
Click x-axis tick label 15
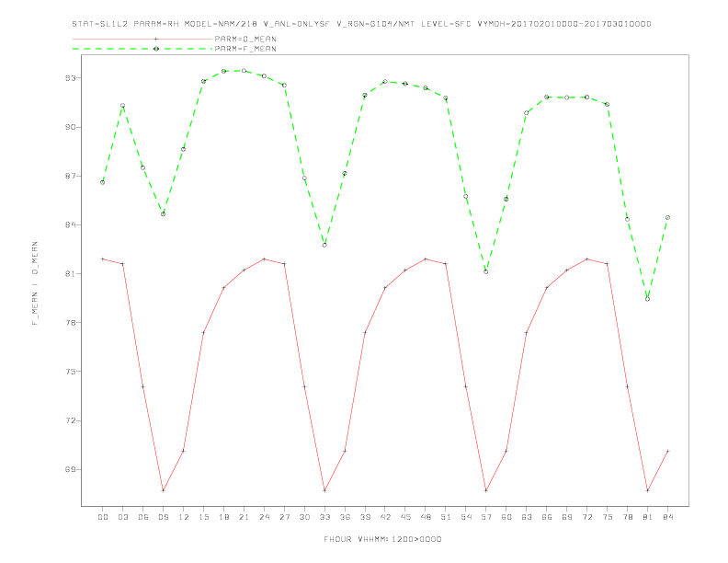(203, 517)
